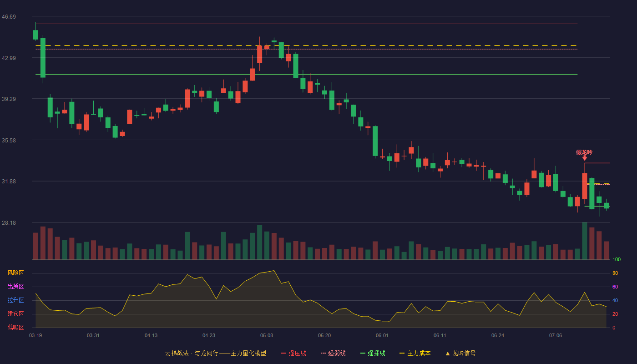Click the magenta 60 indicator axis value

(x=615, y=287)
